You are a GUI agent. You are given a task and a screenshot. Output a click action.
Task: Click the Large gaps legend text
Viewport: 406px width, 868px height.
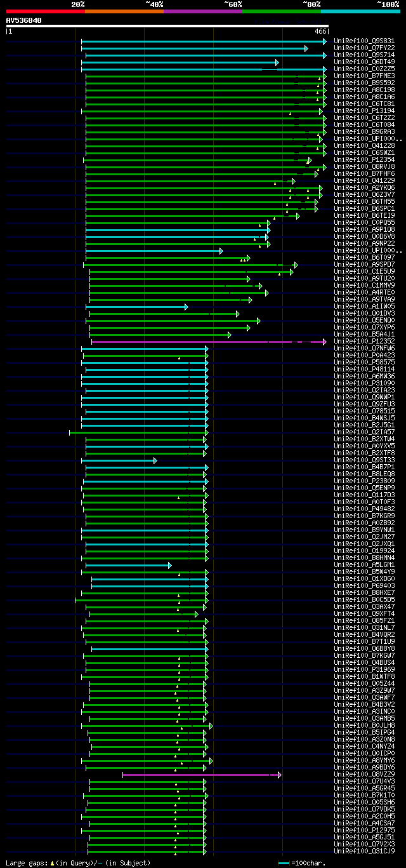[x=78, y=863]
